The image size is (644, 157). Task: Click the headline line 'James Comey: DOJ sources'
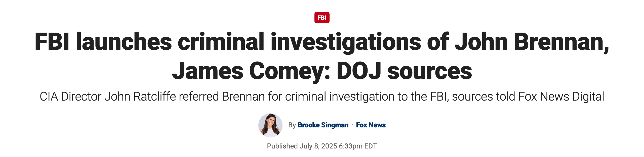point(322,71)
